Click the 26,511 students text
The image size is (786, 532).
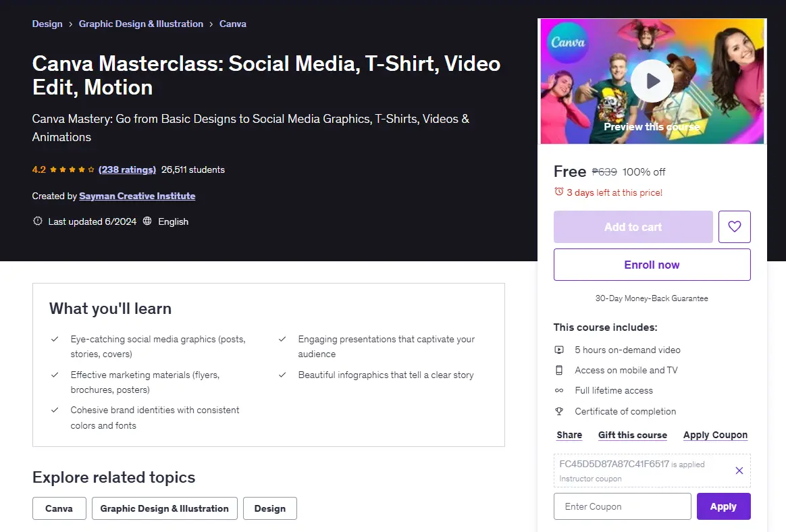click(x=193, y=169)
